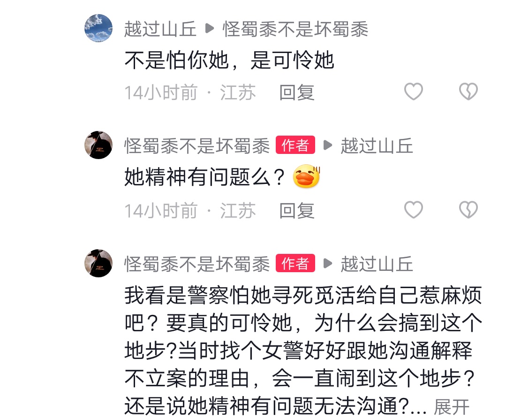Image resolution: width=506 pixels, height=420 pixels.
Task: Open author avatar beside '她精神有问题么？' comment
Action: tap(98, 145)
